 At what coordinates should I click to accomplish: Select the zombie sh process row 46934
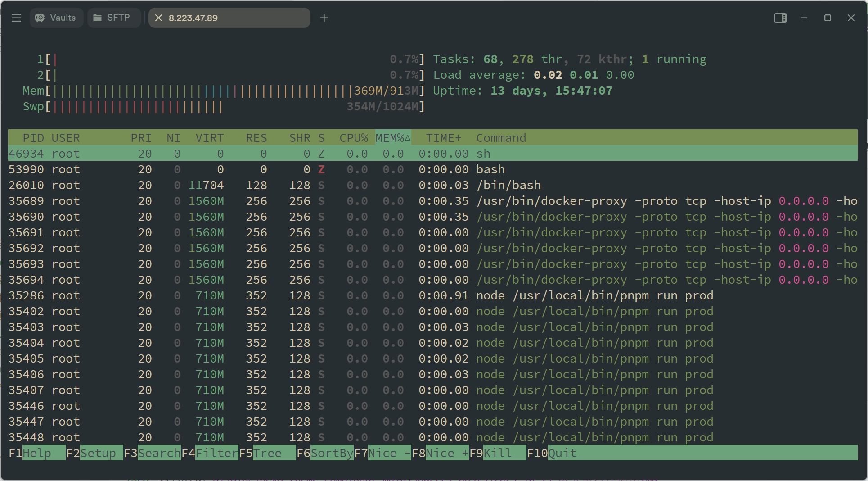click(x=433, y=154)
